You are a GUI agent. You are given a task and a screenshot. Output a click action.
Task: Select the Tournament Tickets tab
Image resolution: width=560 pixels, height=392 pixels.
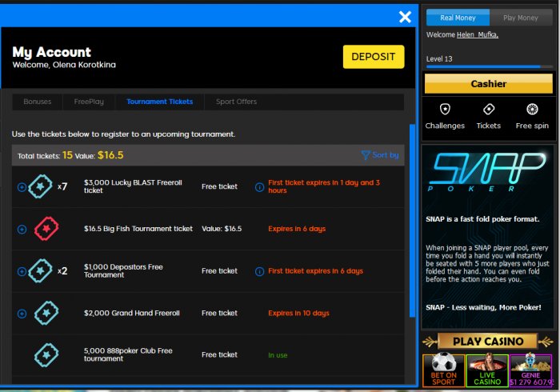pos(160,102)
